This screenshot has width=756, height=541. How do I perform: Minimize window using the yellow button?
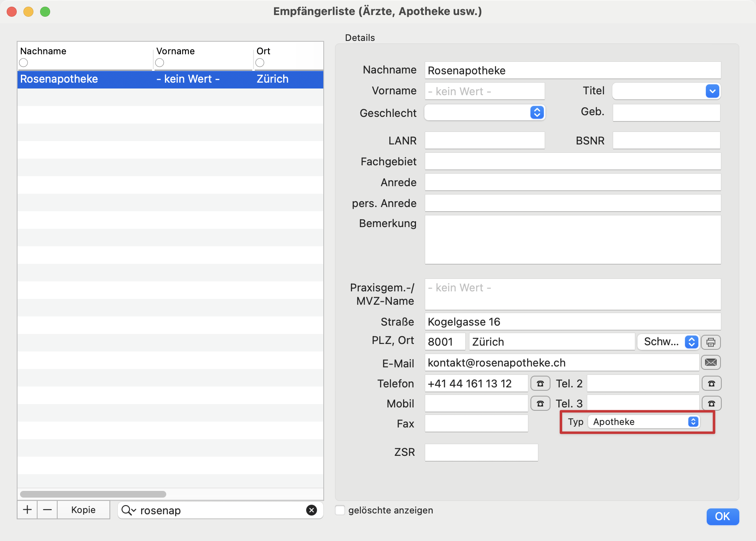(28, 12)
